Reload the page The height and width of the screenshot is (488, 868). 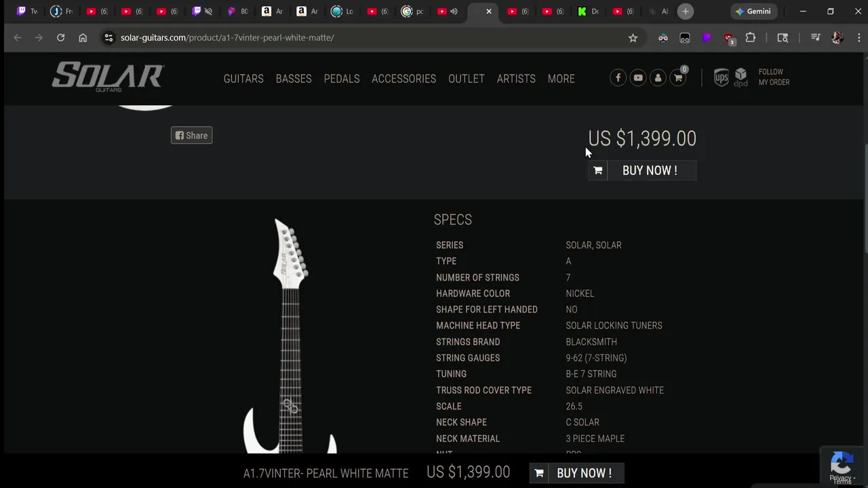tap(60, 38)
